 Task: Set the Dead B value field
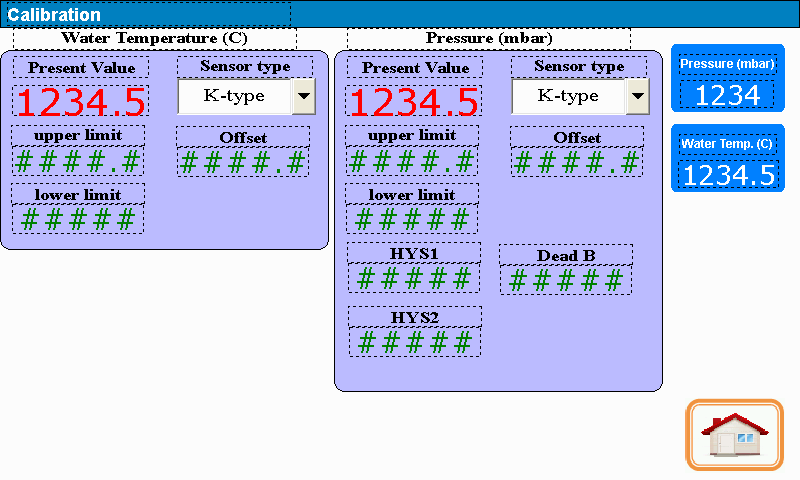click(566, 280)
